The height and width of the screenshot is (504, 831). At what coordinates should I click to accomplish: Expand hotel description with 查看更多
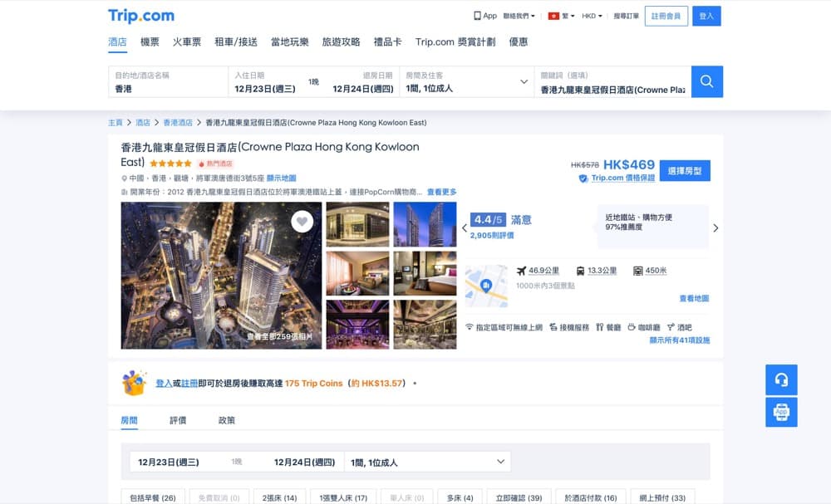coord(441,192)
